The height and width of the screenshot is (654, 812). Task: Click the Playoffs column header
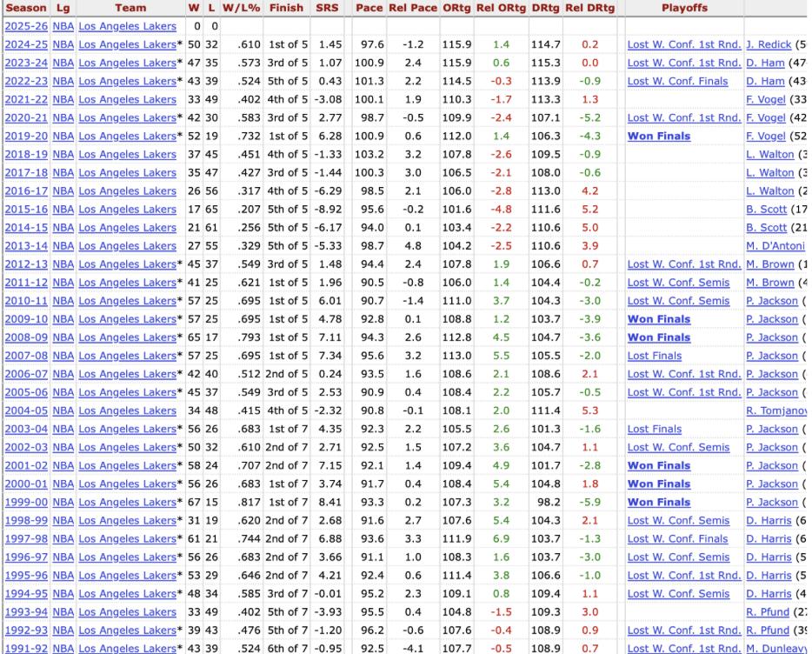point(683,8)
